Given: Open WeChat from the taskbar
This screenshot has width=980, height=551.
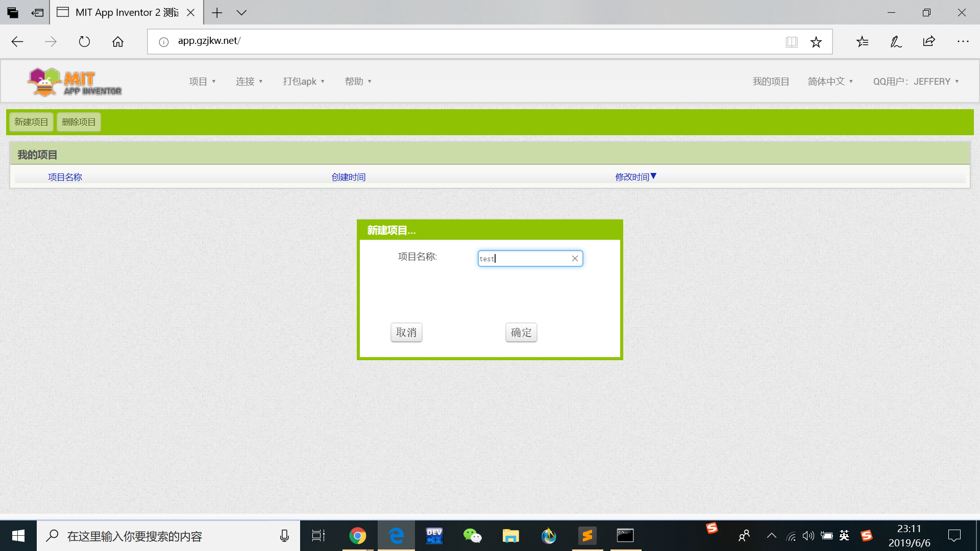Looking at the screenshot, I should (472, 536).
